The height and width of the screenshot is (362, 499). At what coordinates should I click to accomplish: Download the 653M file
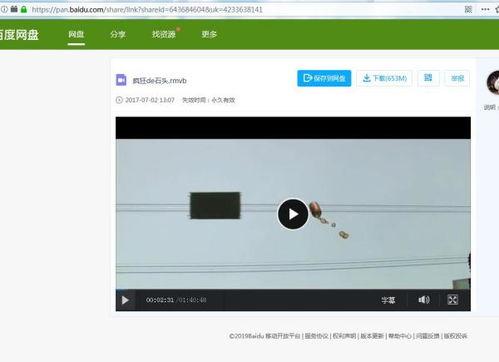point(384,78)
